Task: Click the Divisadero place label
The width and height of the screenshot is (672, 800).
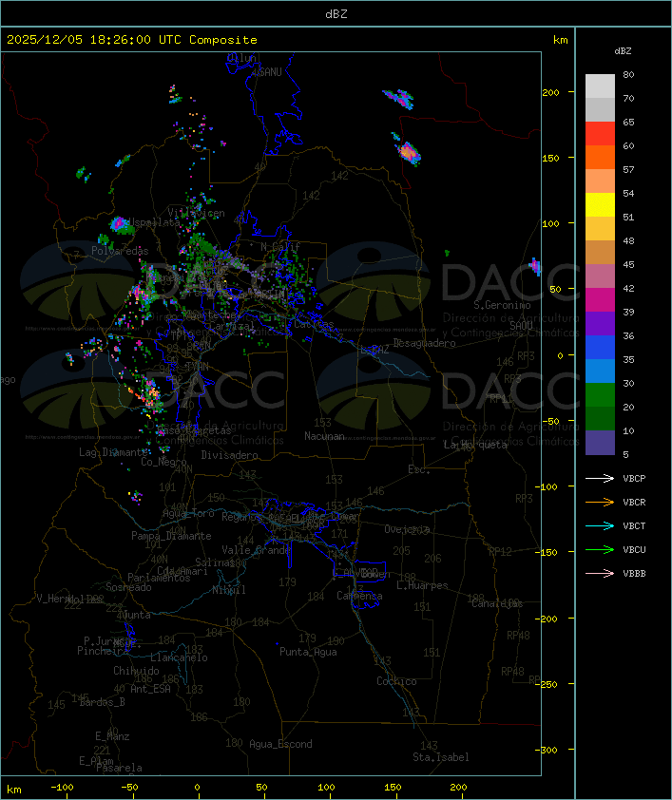Action: (230, 455)
